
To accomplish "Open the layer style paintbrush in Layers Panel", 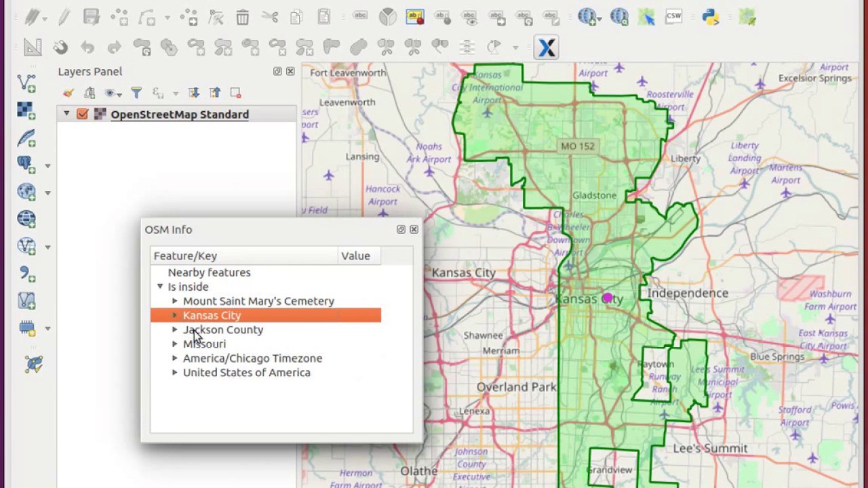I will pos(68,93).
